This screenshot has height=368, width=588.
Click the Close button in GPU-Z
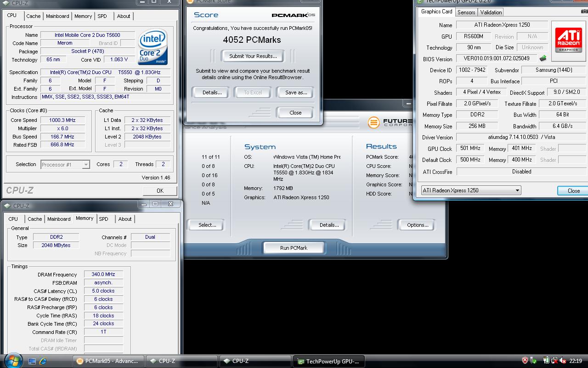573,190
